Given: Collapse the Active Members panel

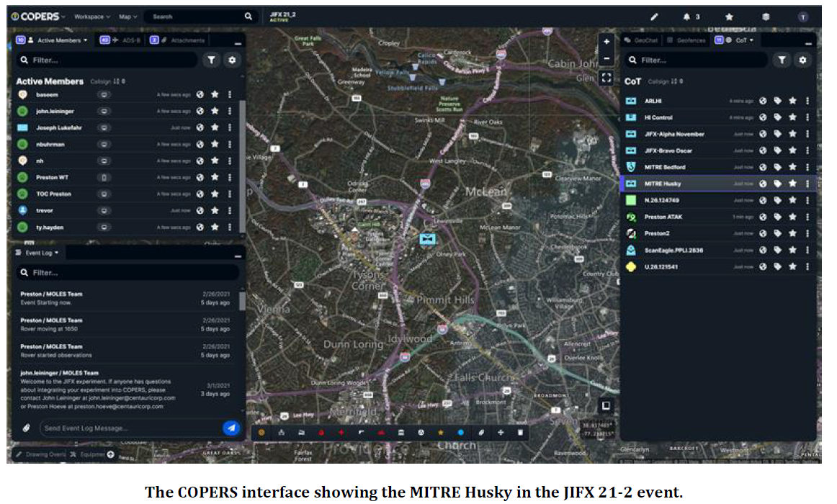Looking at the screenshot, I should 238,43.
